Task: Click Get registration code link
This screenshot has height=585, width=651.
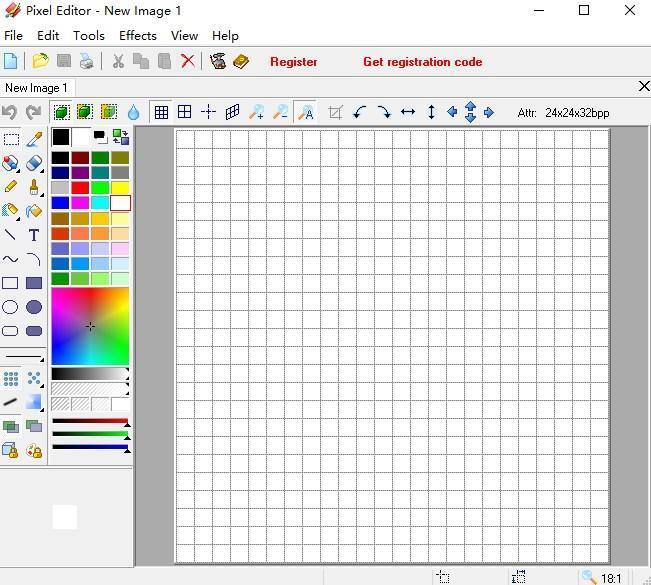Action: pos(423,62)
